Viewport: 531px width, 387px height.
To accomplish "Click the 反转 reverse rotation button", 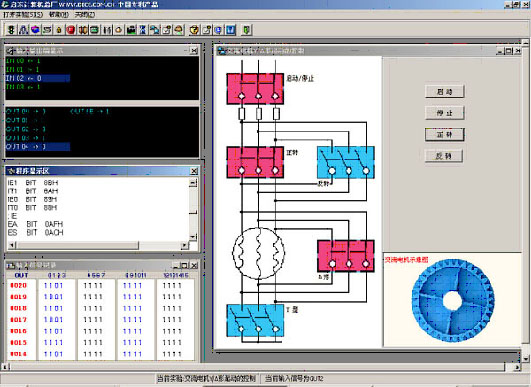I will tap(444, 156).
